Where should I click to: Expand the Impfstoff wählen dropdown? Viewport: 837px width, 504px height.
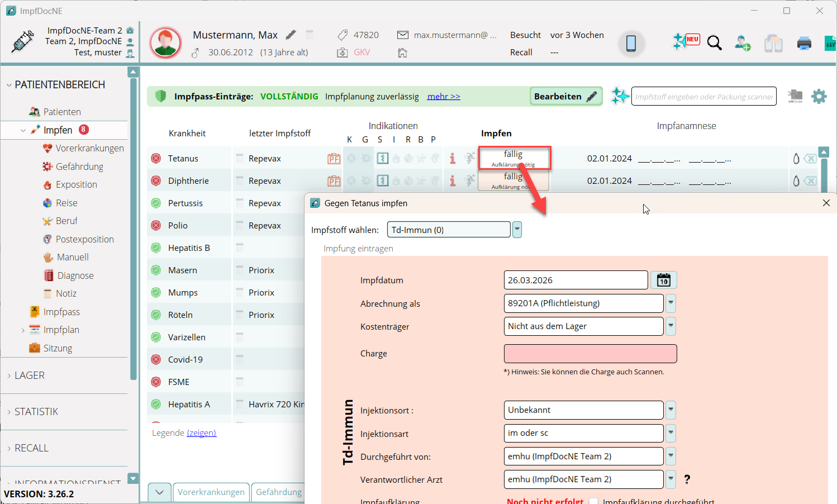click(517, 230)
